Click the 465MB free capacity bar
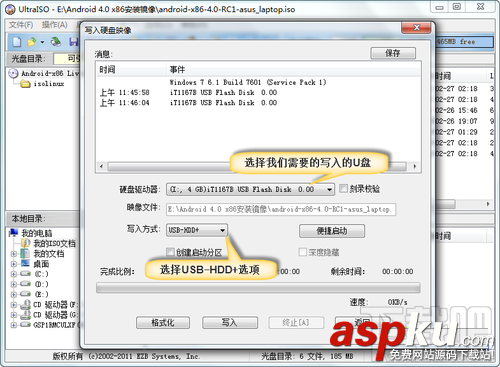Viewport: 500px width, 367px height. 465,42
